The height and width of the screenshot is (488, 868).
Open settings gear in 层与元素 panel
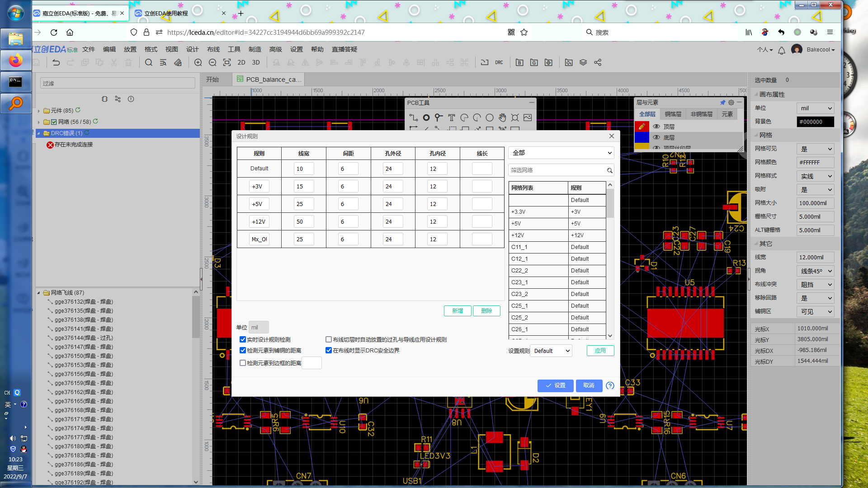tap(731, 103)
